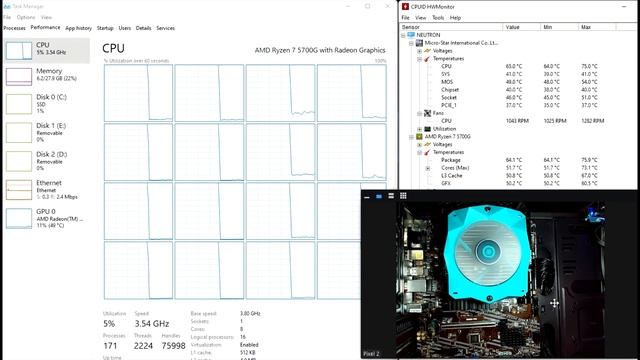Screen dimensions: 640x360
Task: Open HWMonitor Tools menu
Action: tap(438, 18)
